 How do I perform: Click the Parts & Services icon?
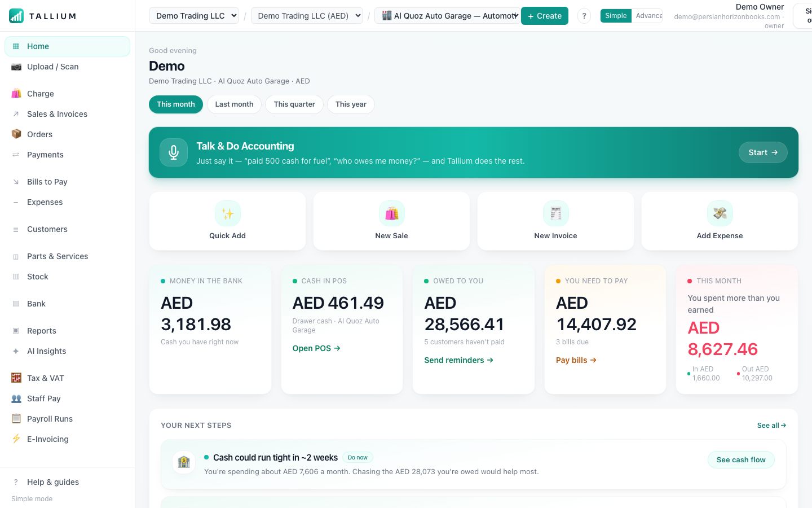pyautogui.click(x=16, y=256)
